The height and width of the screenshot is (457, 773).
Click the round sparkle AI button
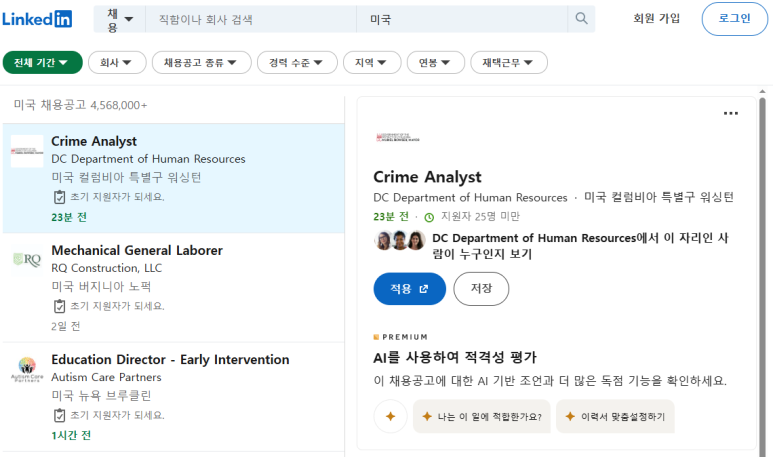(x=390, y=417)
